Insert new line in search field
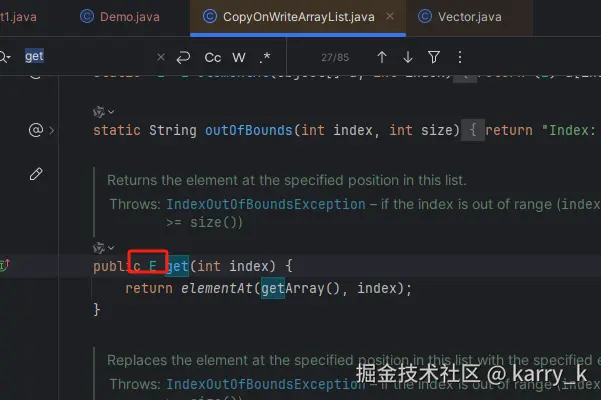The image size is (601, 400). tap(183, 57)
